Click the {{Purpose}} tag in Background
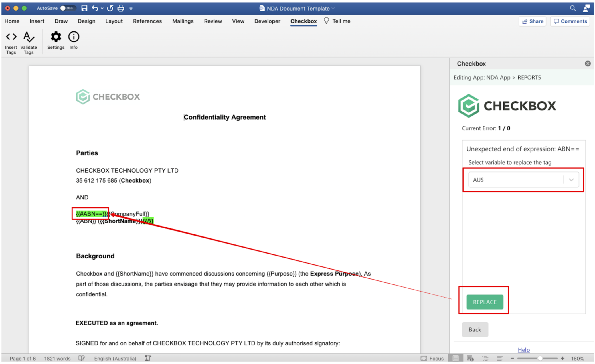 coord(282,274)
